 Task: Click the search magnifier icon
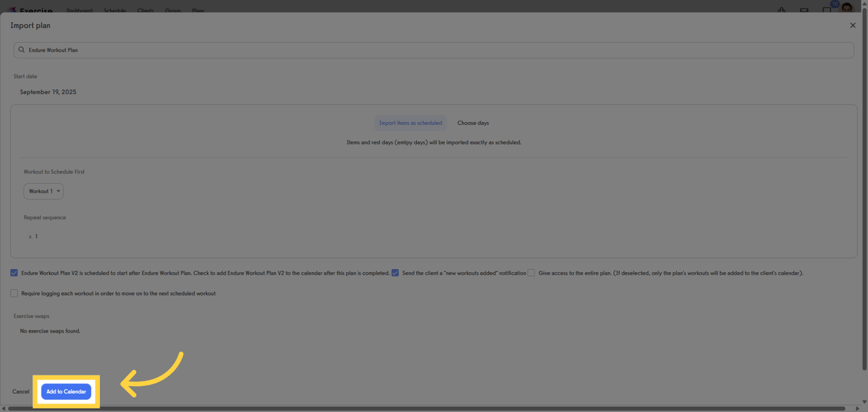point(21,50)
